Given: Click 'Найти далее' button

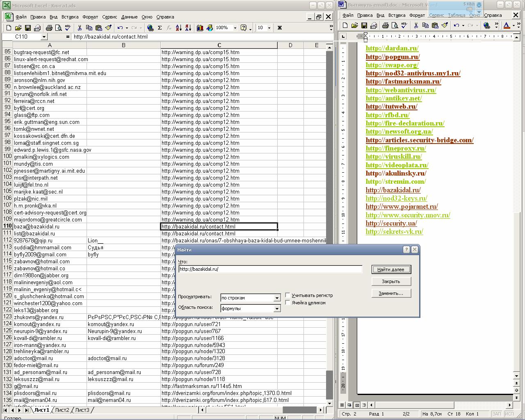Looking at the screenshot, I should click(391, 269).
